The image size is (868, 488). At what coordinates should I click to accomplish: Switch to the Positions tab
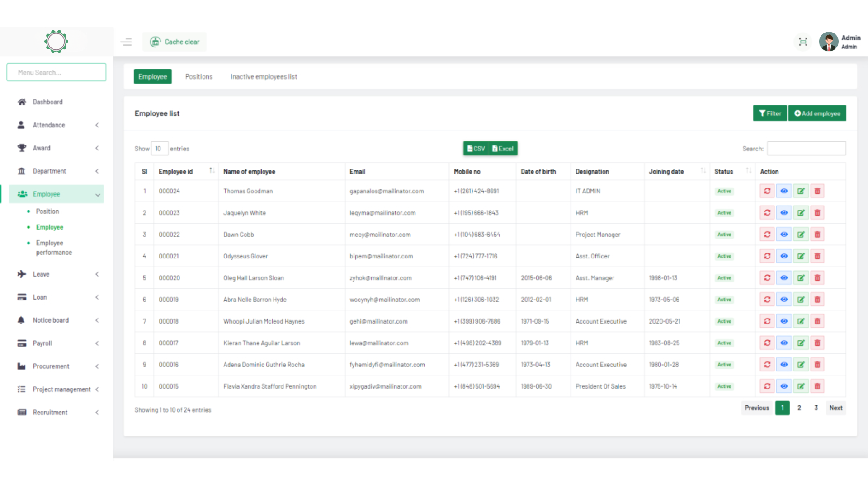coord(198,77)
